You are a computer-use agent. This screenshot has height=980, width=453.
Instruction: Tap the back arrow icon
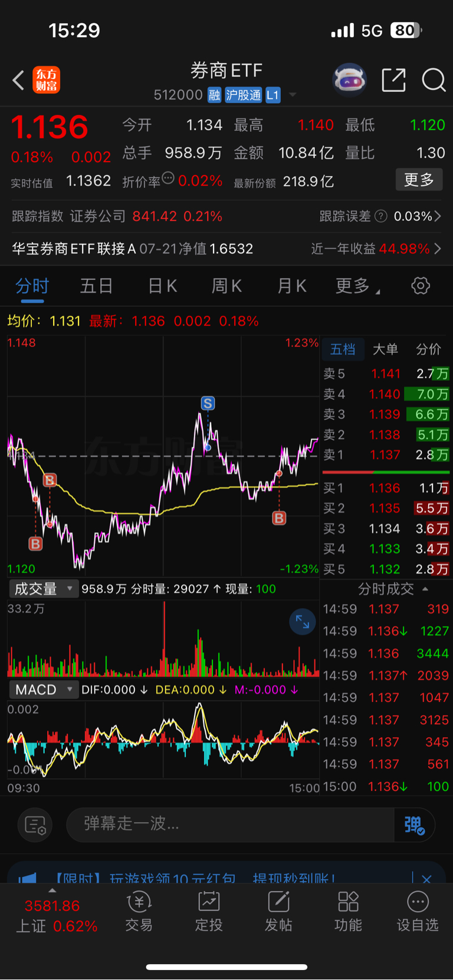(x=18, y=80)
